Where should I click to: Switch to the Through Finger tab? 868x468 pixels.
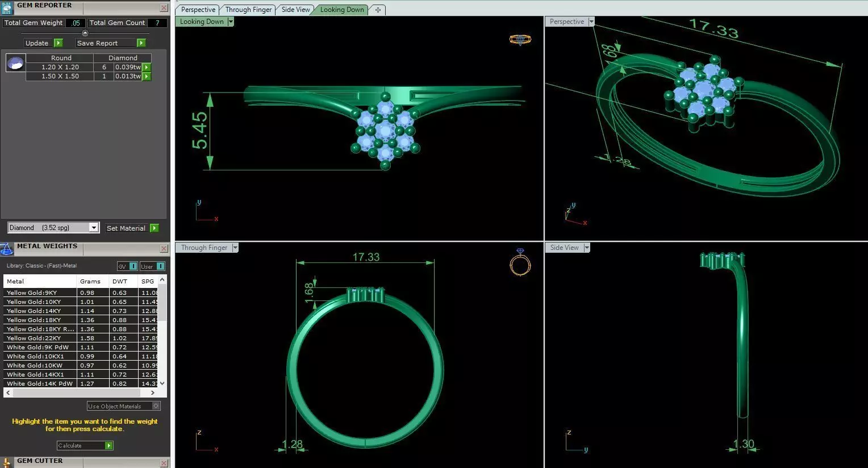click(248, 10)
